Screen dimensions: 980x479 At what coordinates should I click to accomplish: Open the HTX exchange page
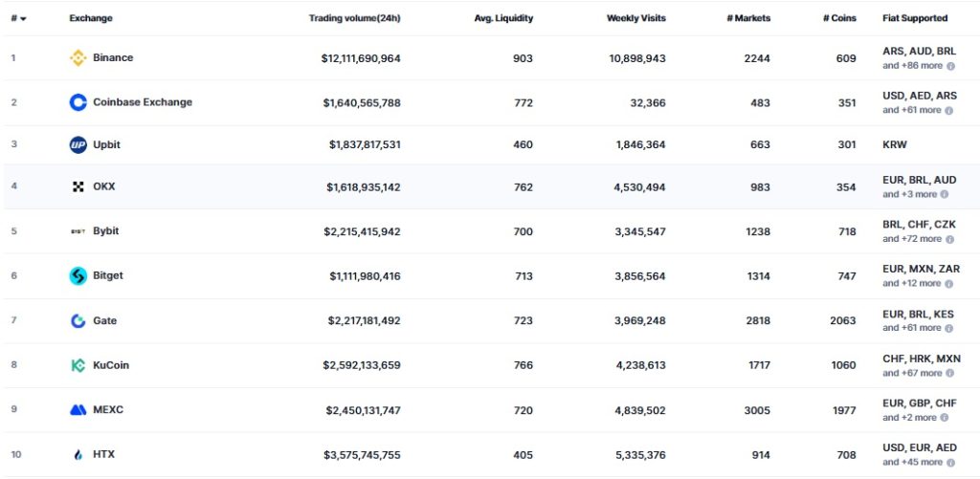pos(103,454)
